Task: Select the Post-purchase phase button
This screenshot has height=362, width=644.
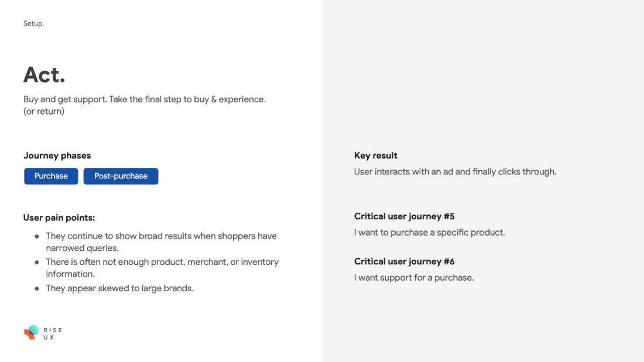Action: click(121, 176)
